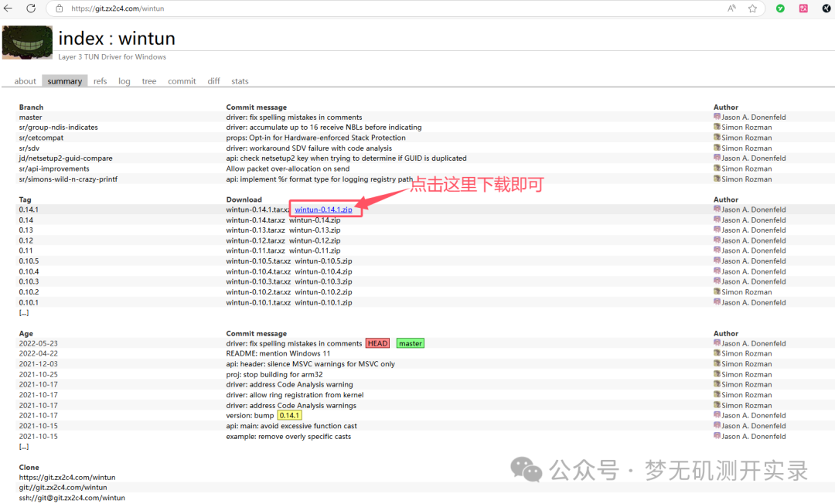835x504 pixels.
Task: Open master branch commit message link
Action: point(294,117)
